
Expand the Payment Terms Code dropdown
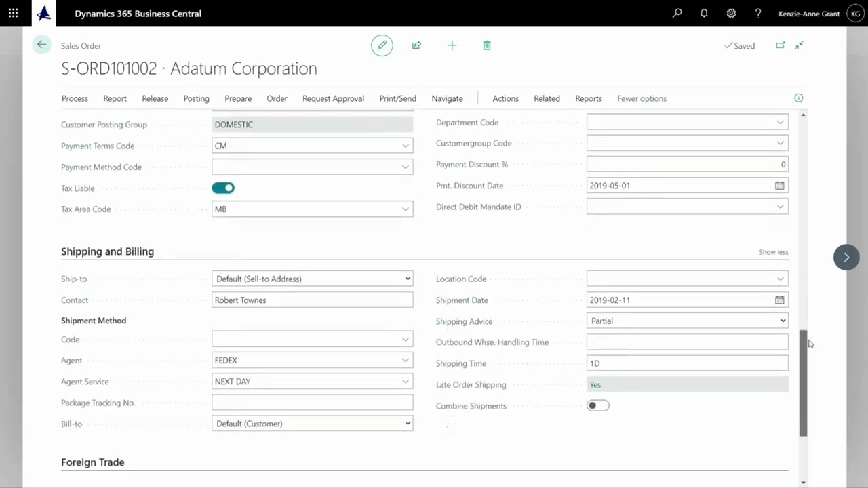pos(405,146)
